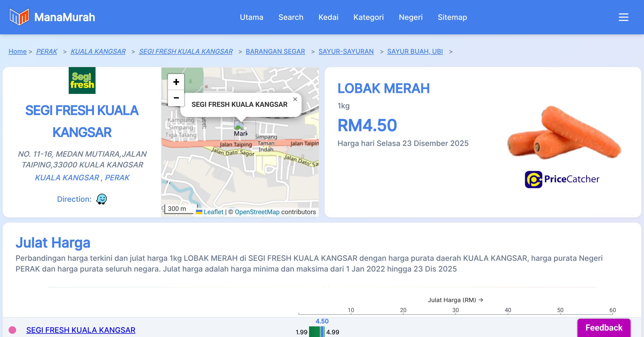644x337 pixels.
Task: Click the ManaMurah logo icon
Action: coord(19,17)
